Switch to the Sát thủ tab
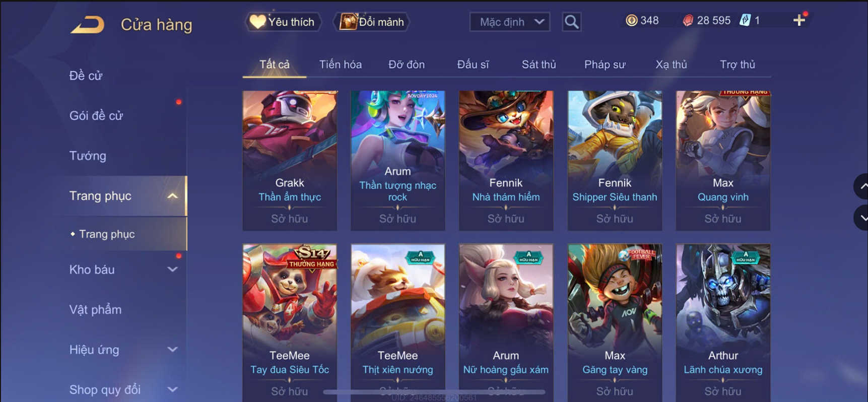 539,64
